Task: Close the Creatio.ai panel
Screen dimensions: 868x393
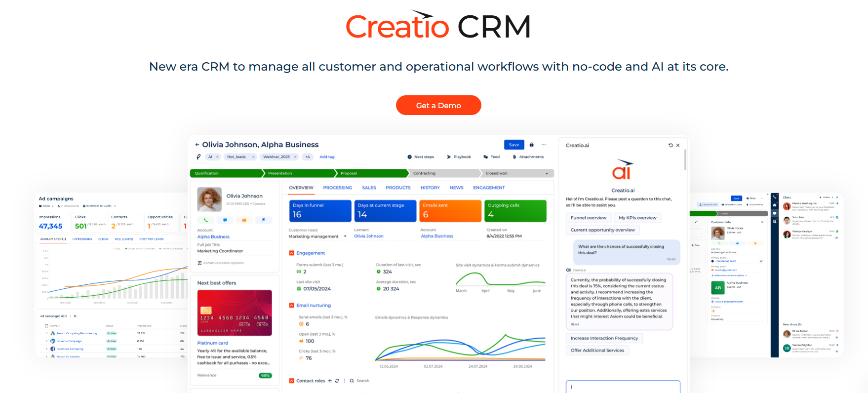Action: (x=678, y=145)
